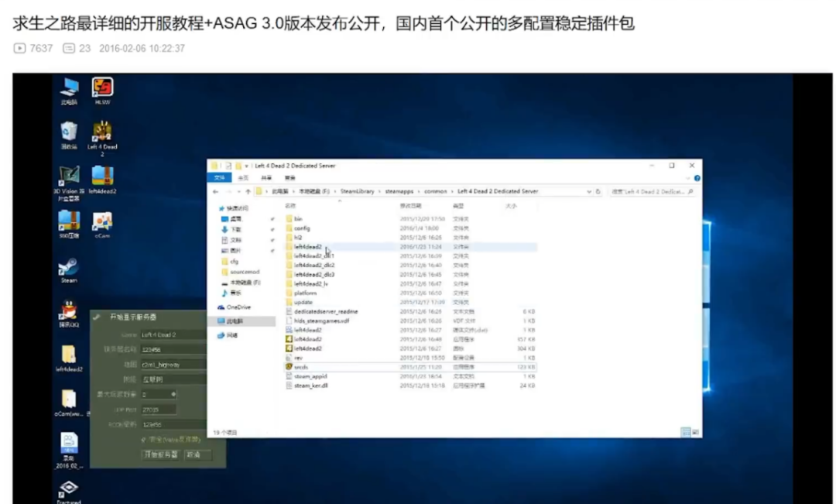
Task: Open the oCam desktop shortcut
Action: [x=102, y=225]
